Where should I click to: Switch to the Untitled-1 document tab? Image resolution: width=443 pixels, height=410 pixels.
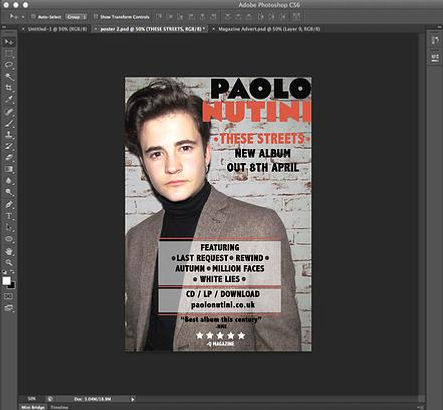[x=57, y=29]
